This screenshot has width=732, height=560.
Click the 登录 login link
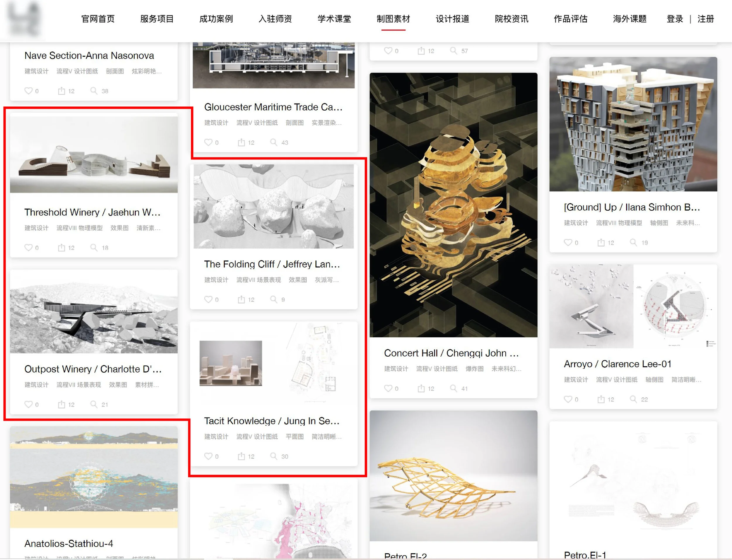coord(675,19)
